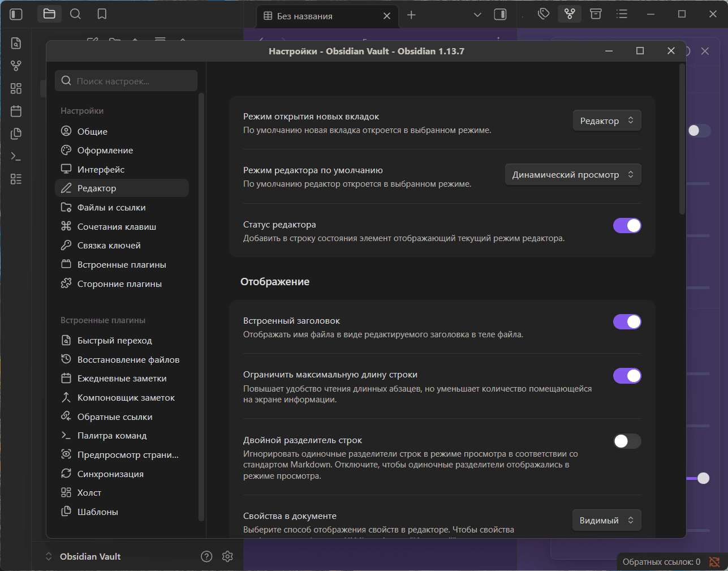The height and width of the screenshot is (571, 728).
Task: Collapse the left sidebar with the panel icon
Action: pyautogui.click(x=16, y=14)
